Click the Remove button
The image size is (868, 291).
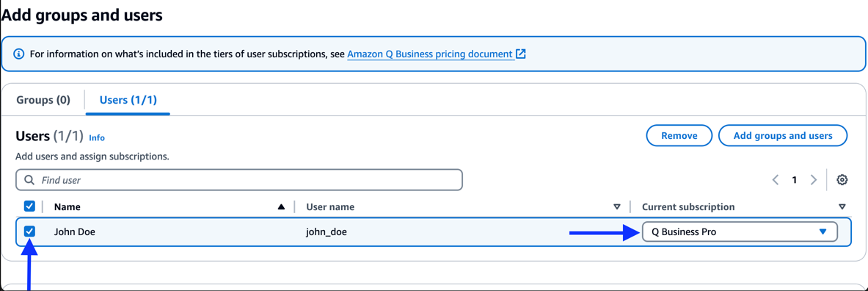[x=679, y=136]
